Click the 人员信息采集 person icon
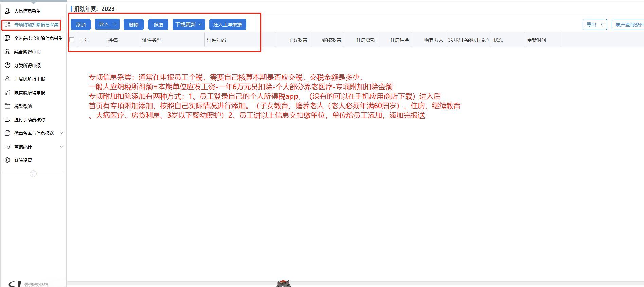The image size is (644, 287). click(7, 11)
